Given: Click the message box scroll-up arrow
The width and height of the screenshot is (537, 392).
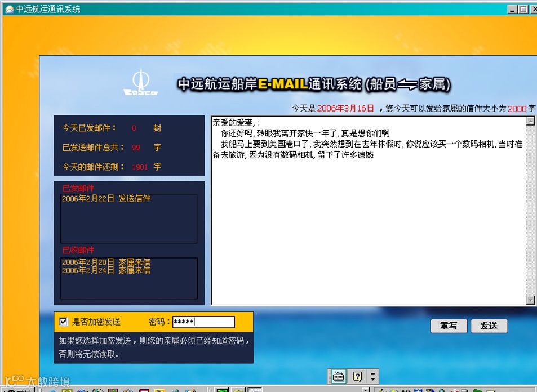Looking at the screenshot, I should tap(530, 121).
